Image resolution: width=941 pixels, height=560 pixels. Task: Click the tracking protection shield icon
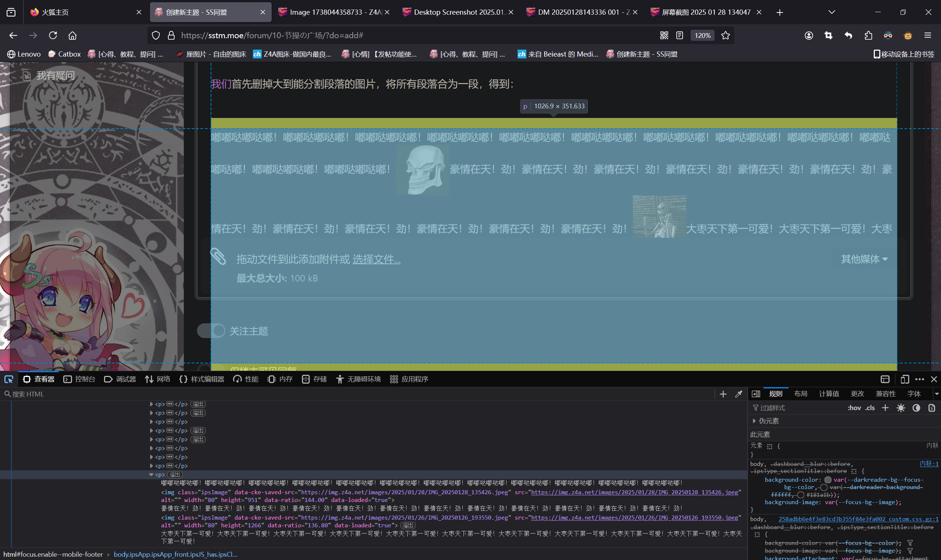coord(156,36)
